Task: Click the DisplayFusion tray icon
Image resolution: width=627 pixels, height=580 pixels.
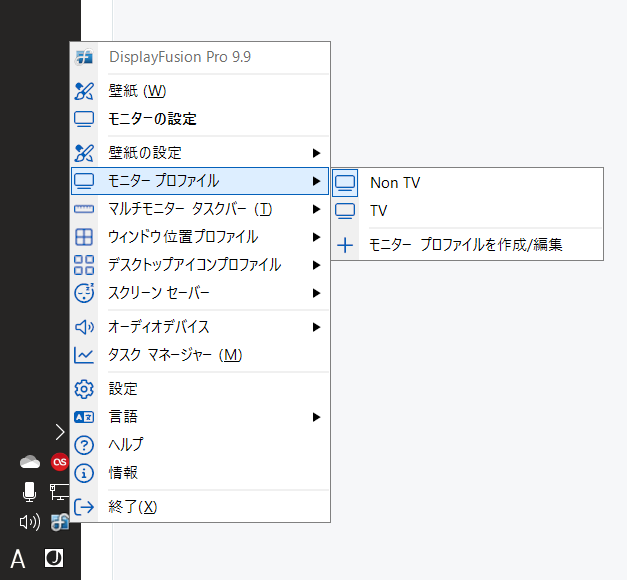Action: (60, 522)
